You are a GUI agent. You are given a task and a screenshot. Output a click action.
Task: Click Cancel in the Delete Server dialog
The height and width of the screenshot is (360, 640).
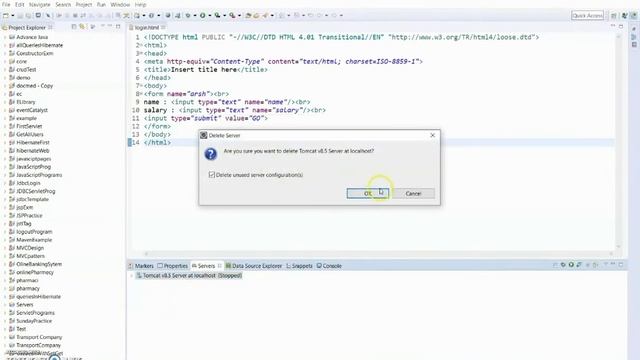[x=413, y=193]
